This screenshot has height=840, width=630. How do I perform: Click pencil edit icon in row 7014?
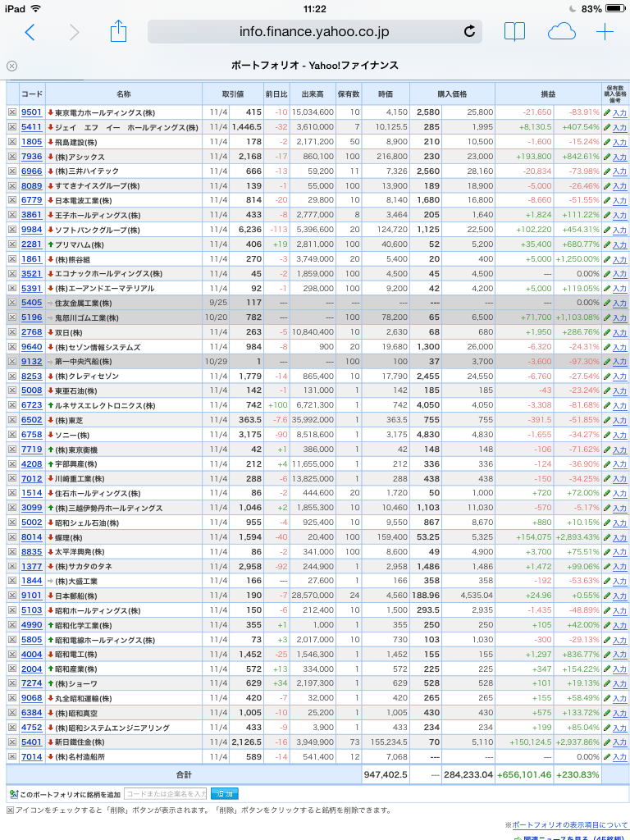pyautogui.click(x=607, y=756)
